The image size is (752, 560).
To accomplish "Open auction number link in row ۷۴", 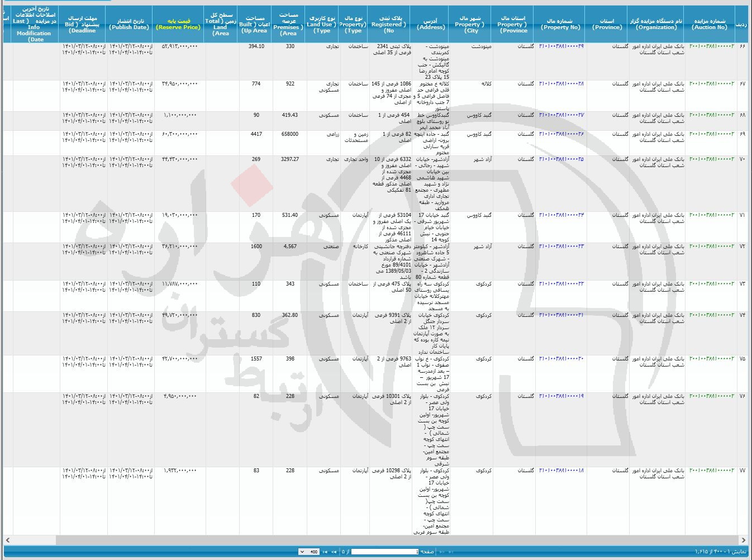I will click(711, 315).
